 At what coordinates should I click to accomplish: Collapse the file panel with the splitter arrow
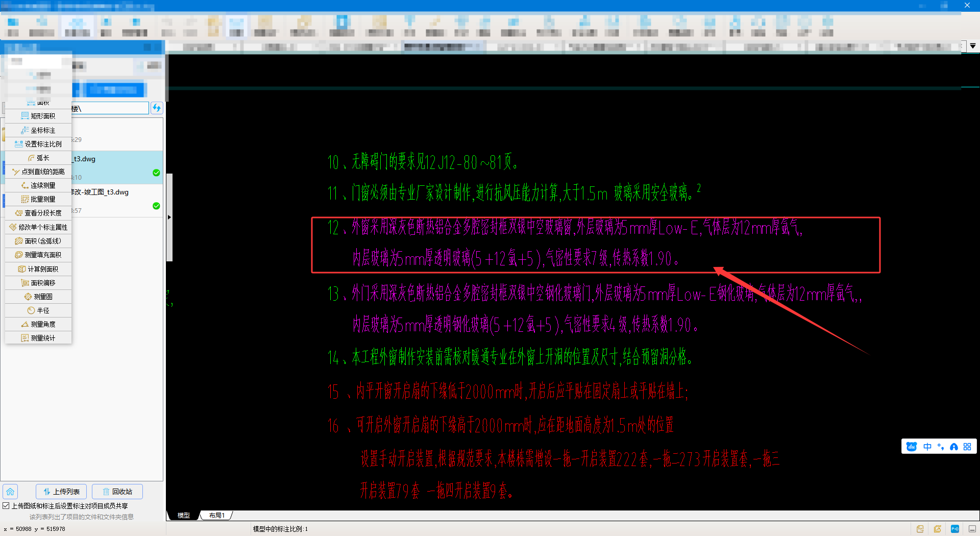(169, 217)
